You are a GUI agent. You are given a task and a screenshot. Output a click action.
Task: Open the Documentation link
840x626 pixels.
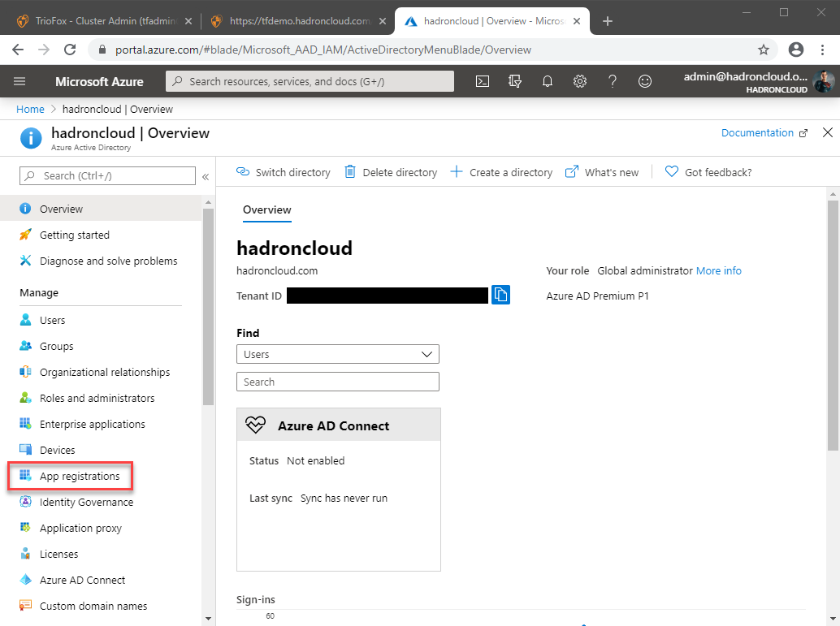point(764,133)
